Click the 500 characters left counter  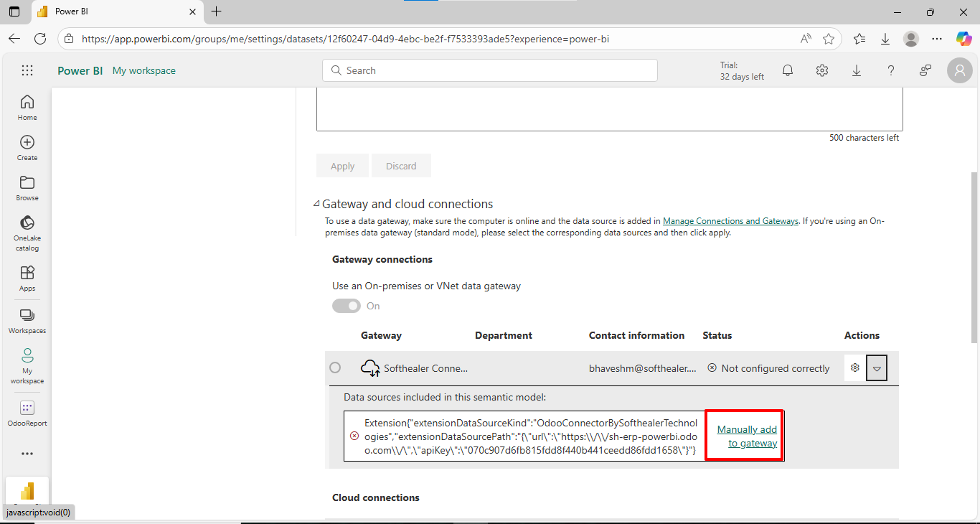tap(864, 138)
